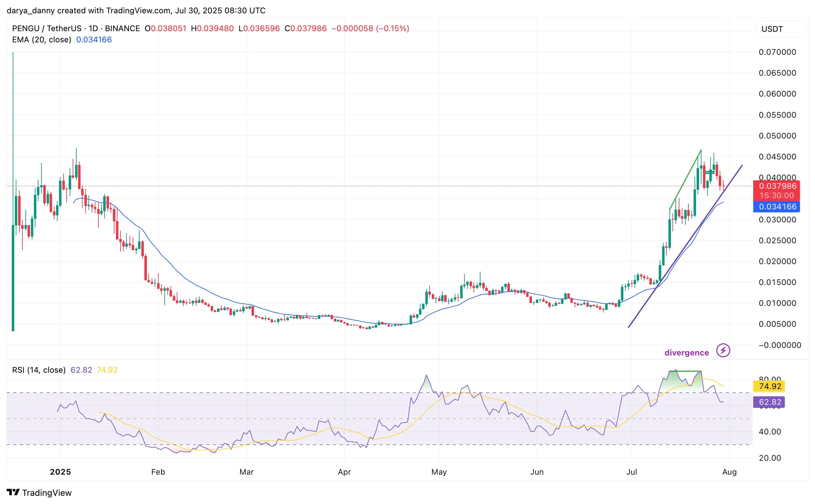Click the low price value L0.036596
815x504 pixels.
[259, 28]
